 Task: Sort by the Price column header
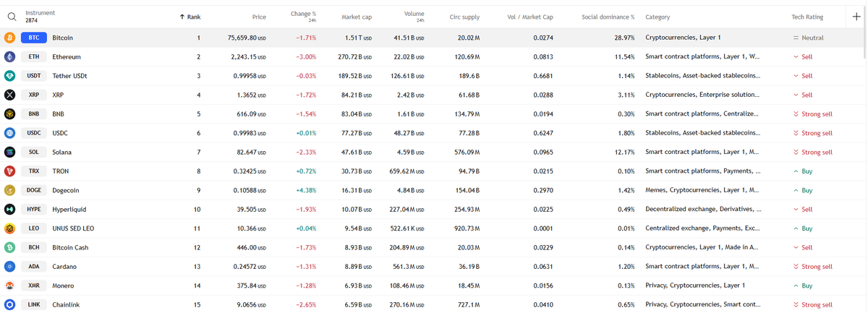coord(259,17)
